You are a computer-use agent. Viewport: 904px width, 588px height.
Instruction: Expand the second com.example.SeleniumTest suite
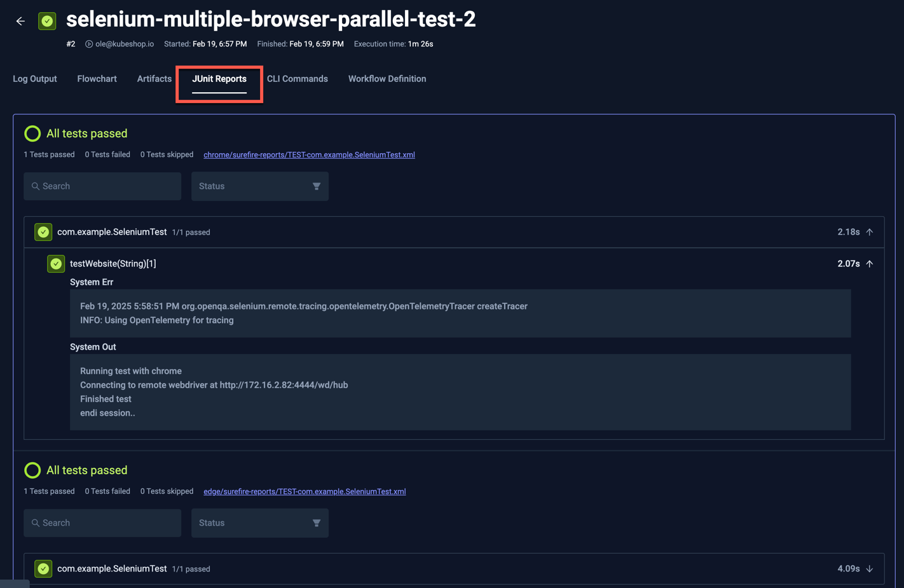870,568
